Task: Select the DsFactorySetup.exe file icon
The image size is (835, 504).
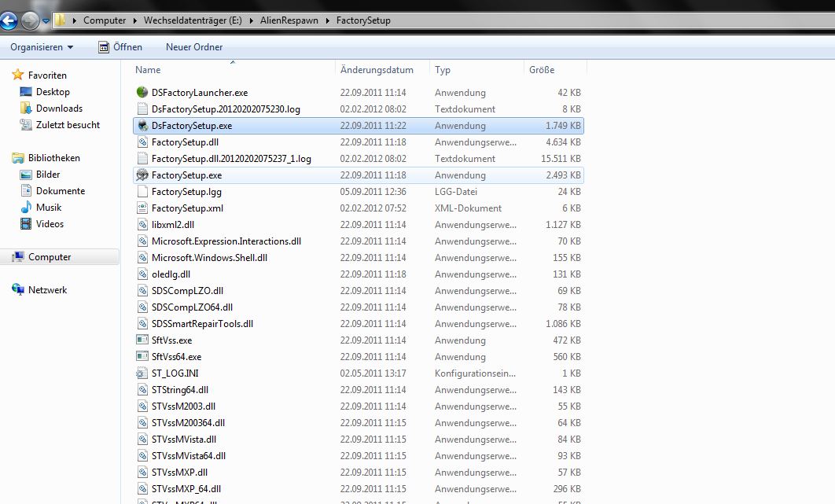Action: click(142, 126)
